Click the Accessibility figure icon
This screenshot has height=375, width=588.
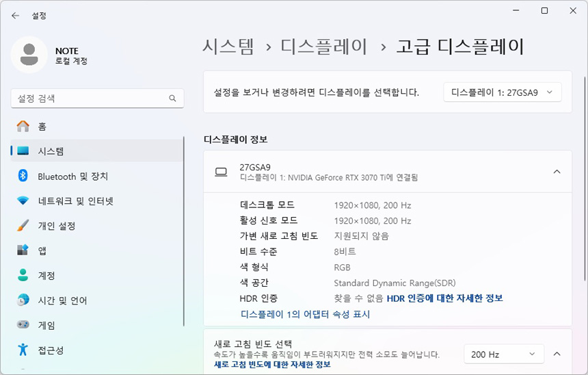tap(23, 350)
